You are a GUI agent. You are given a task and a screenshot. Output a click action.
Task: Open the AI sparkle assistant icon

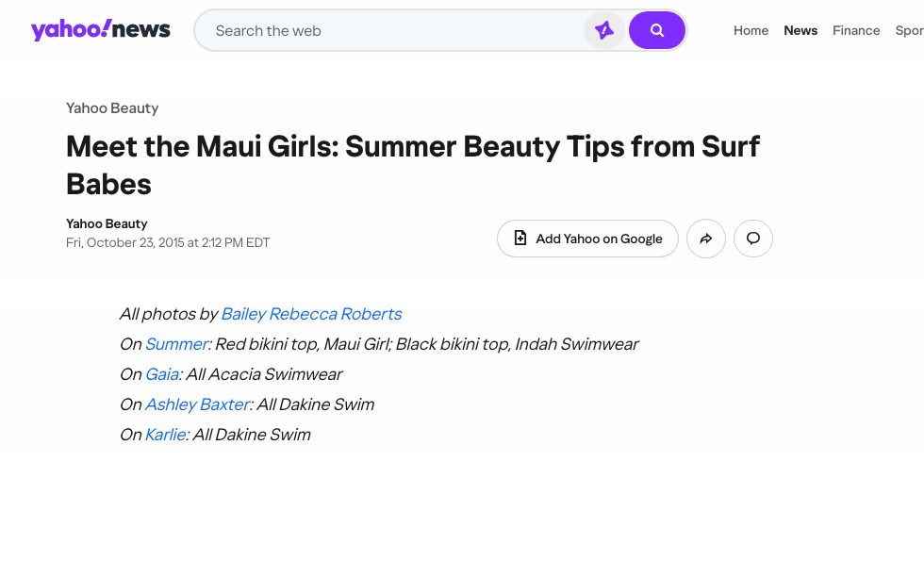click(604, 30)
